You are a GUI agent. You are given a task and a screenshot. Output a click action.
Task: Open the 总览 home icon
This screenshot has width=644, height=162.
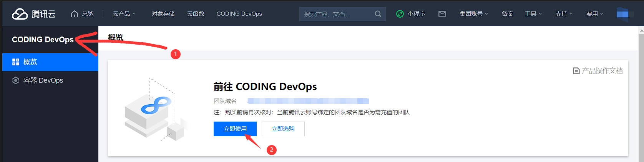[x=75, y=14]
